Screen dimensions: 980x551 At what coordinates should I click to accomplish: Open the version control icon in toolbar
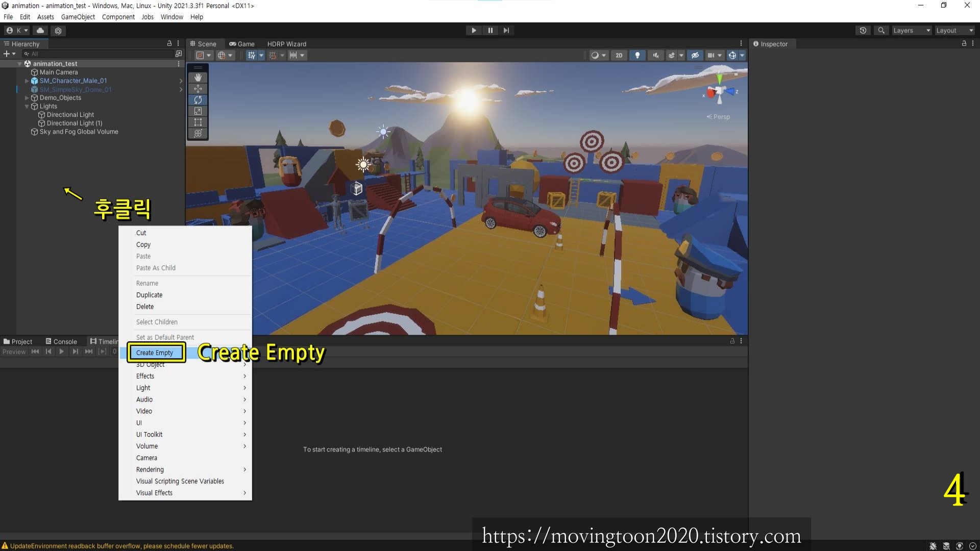(58, 31)
